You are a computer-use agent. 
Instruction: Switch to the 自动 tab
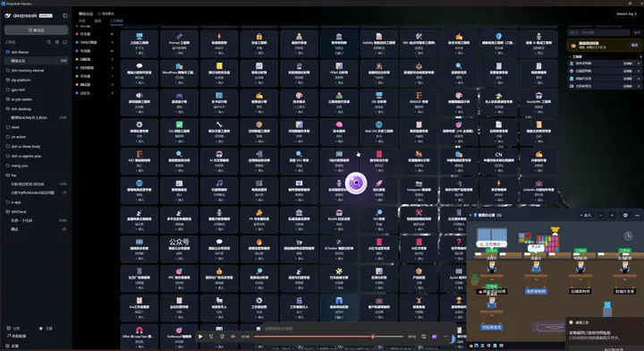point(97,21)
